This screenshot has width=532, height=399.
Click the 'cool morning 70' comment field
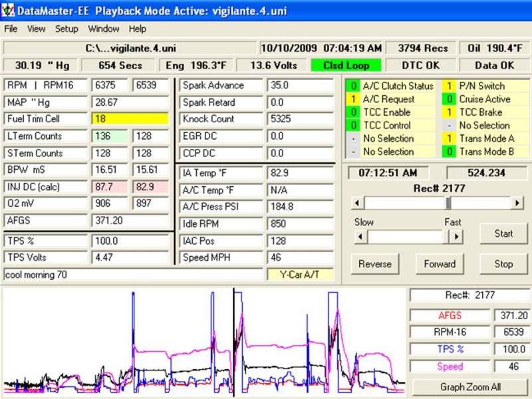tap(133, 275)
